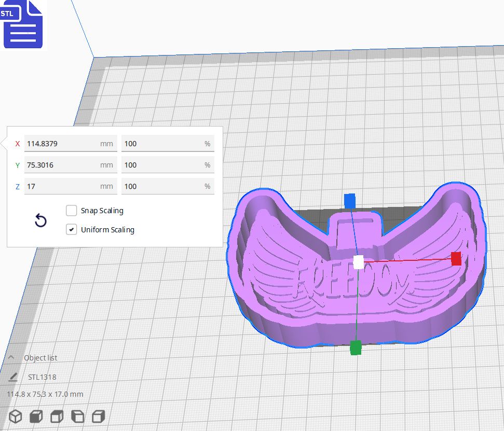Select STL1318 in the Object list

(42, 377)
